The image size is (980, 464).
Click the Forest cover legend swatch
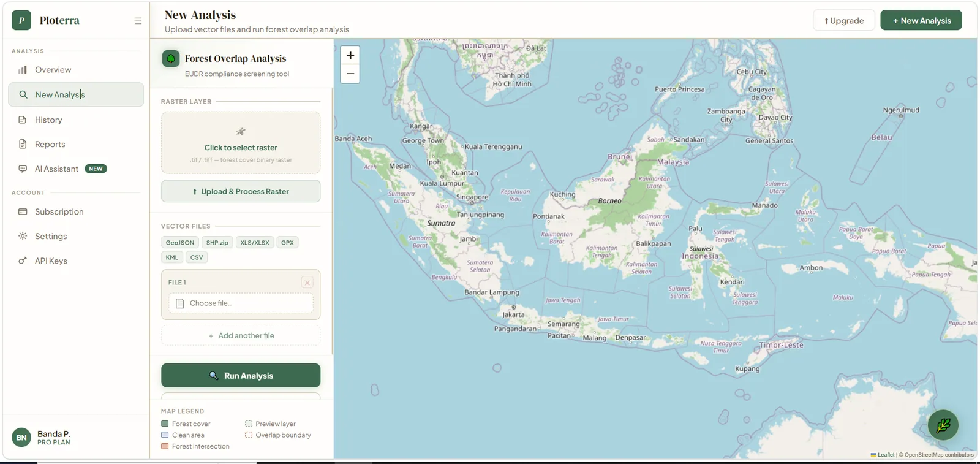[165, 424]
